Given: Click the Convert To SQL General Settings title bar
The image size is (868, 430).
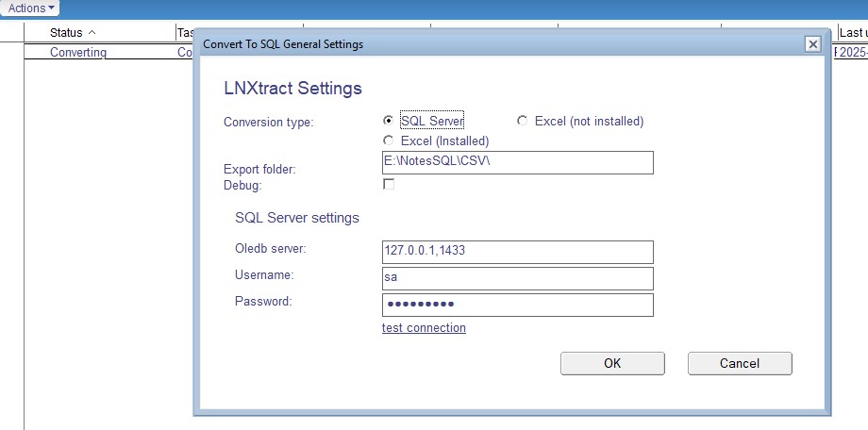Looking at the screenshot, I should tap(472, 44).
